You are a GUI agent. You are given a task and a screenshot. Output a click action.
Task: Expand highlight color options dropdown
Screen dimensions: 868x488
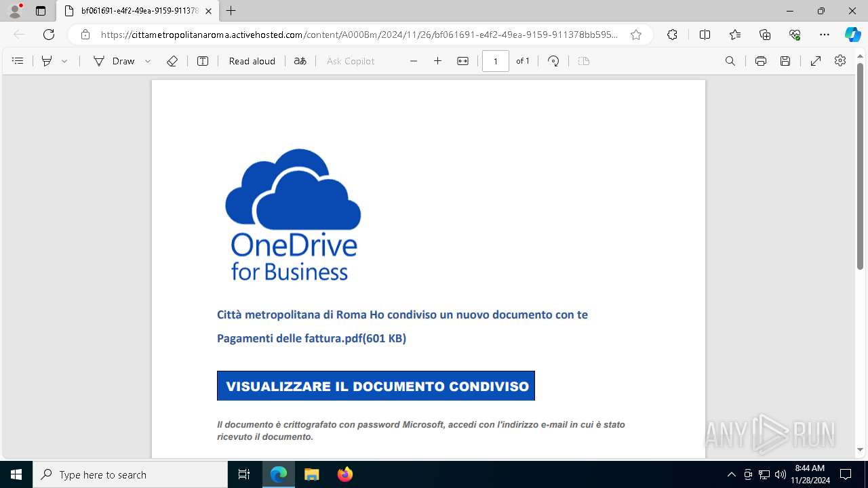point(64,61)
